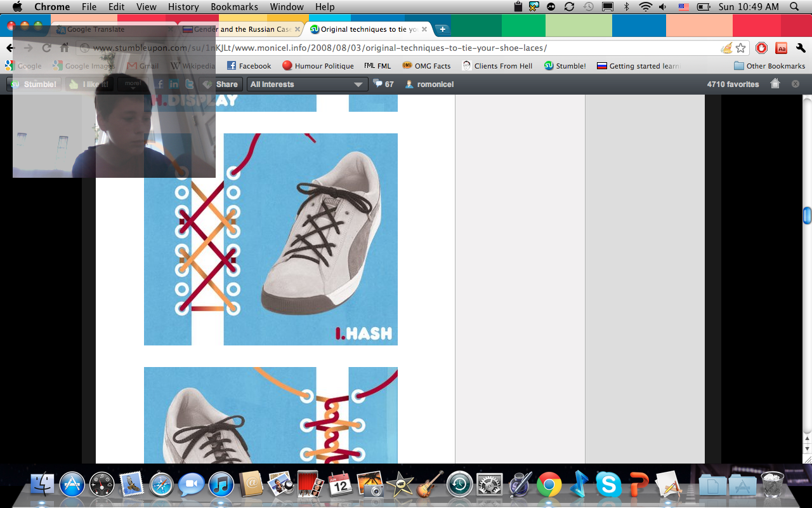Click the Home icon in Chrome toolbar
Screen dimensions: 812x508
click(x=64, y=48)
